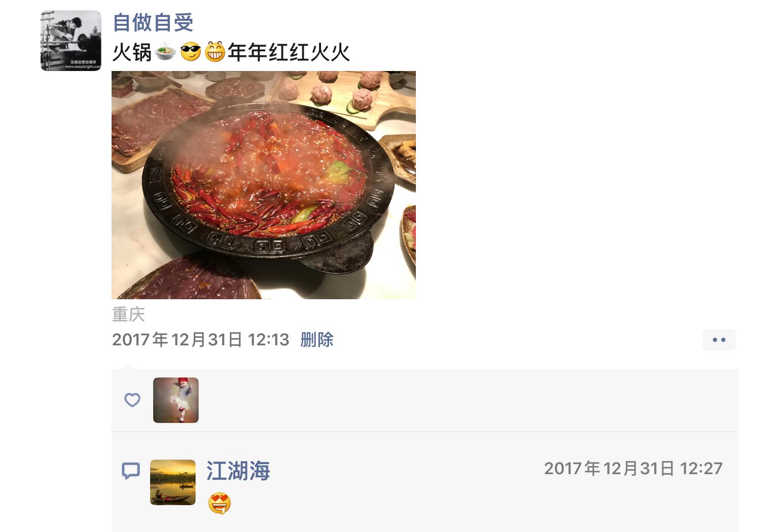
Task: Open the hot pot photo
Action: click(264, 185)
